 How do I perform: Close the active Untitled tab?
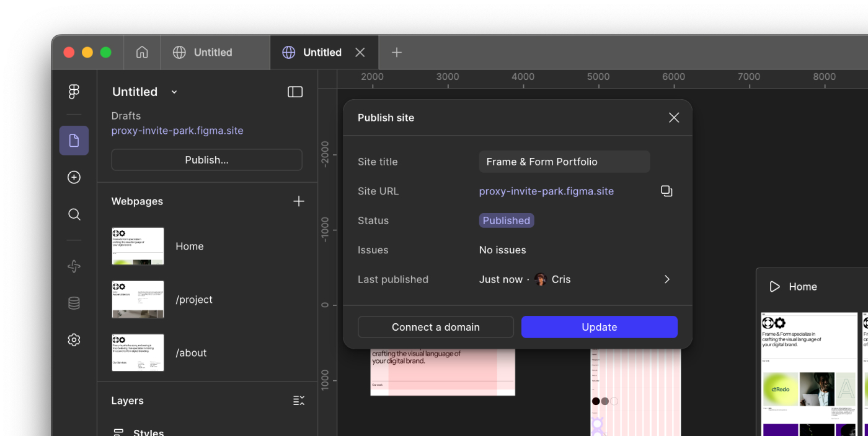(360, 52)
